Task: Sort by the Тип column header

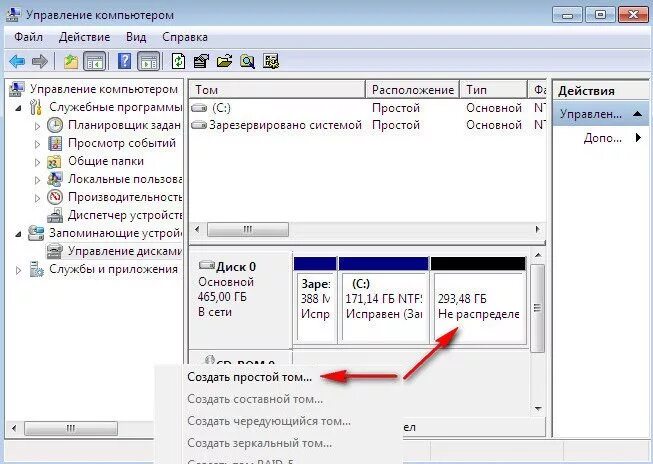Action: 493,90
